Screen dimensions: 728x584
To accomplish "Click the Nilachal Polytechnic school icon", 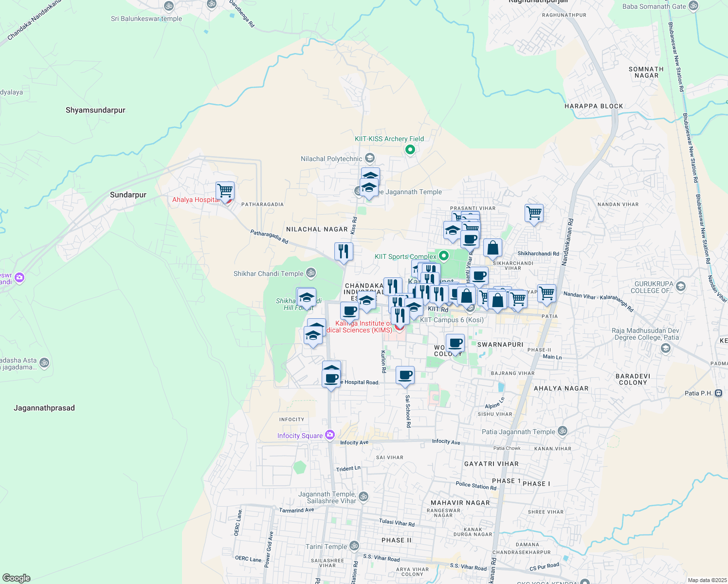I will click(x=370, y=158).
